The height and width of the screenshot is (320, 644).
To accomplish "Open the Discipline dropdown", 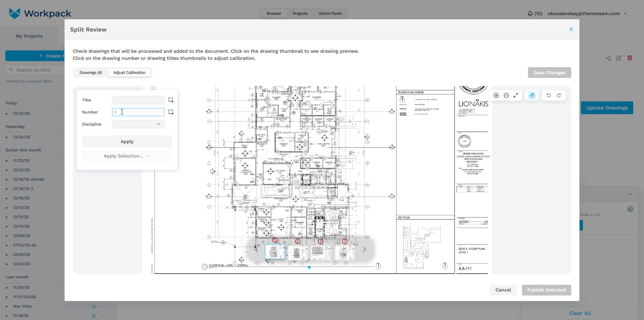I will 138,124.
